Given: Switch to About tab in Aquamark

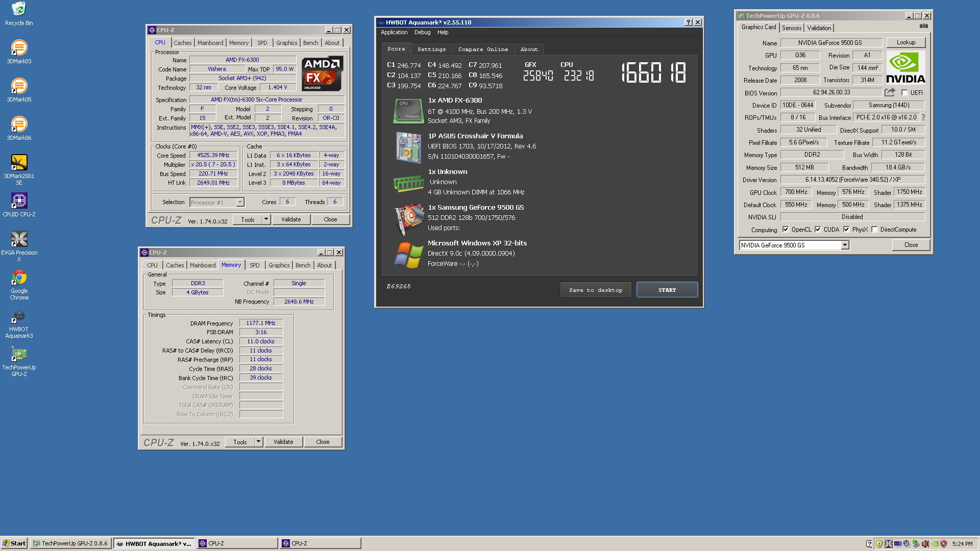Looking at the screenshot, I should tap(529, 49).
